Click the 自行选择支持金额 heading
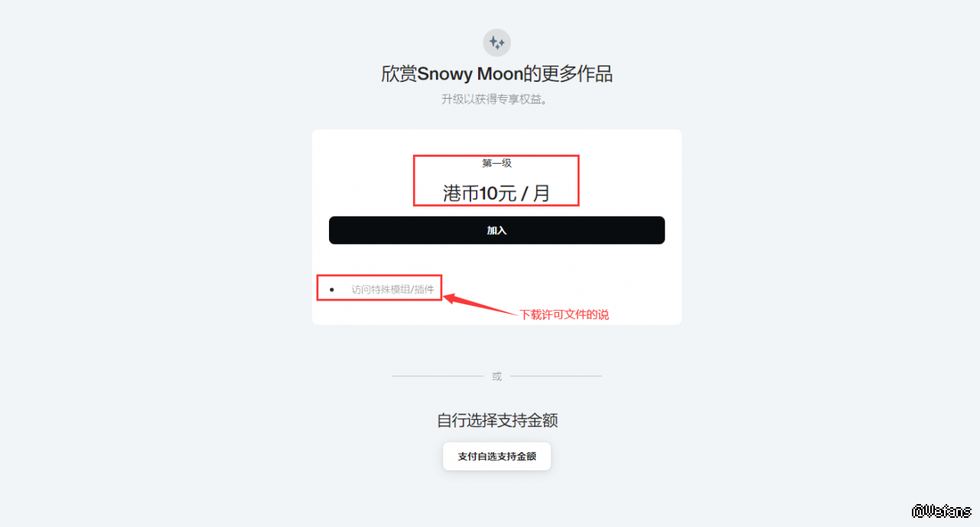Viewport: 980px width, 527px height. (x=497, y=420)
